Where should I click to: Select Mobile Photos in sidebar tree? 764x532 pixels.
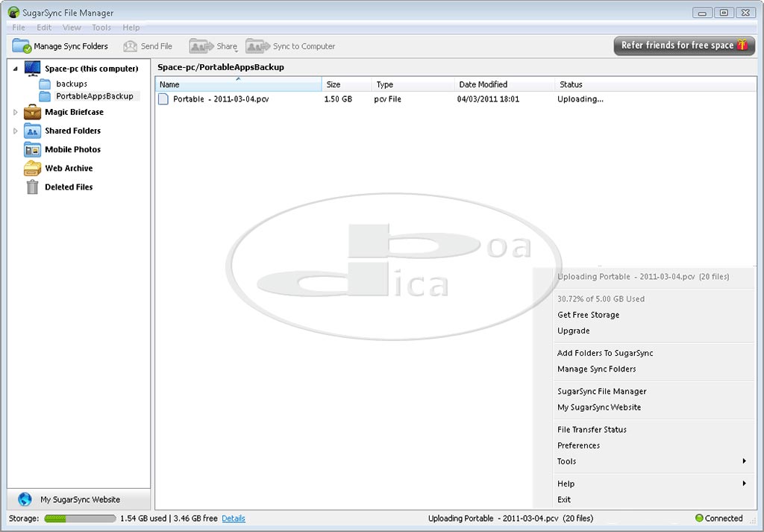72,149
